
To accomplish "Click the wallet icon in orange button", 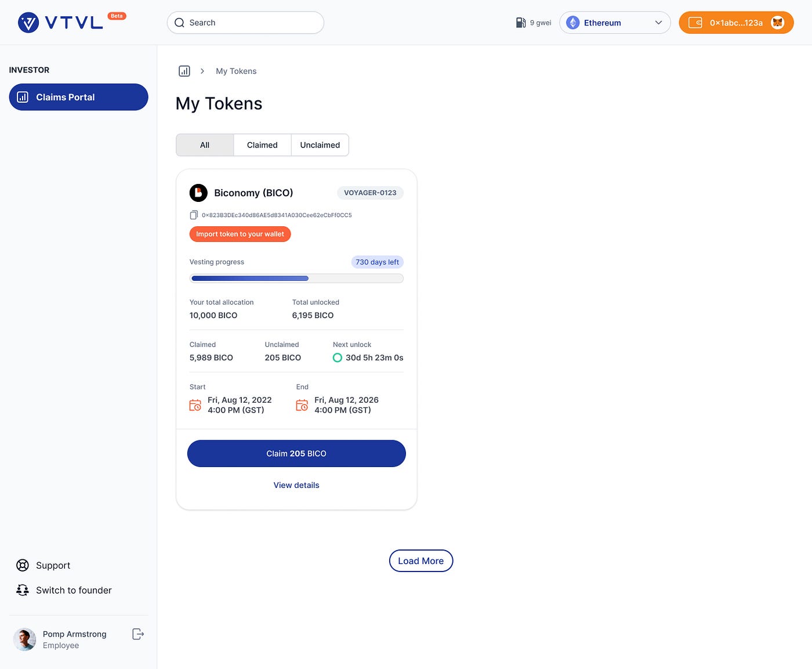I will click(x=695, y=23).
